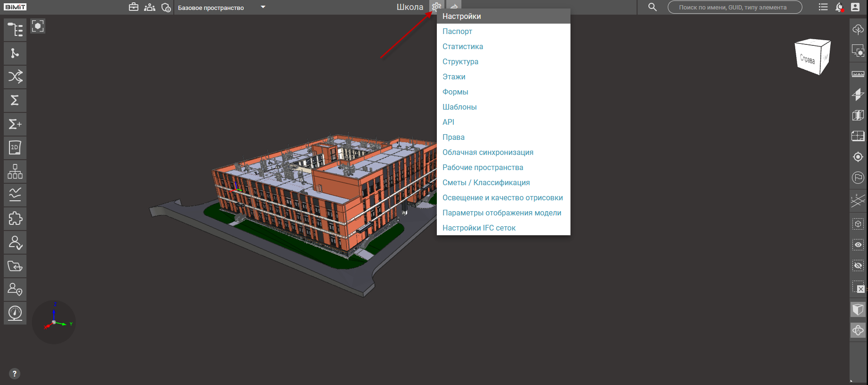Toggle the eye show-selected visibility icon

[x=858, y=245]
